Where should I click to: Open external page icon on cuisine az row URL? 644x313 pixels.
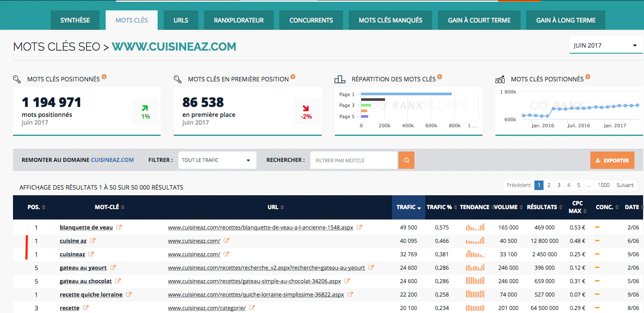click(x=226, y=241)
